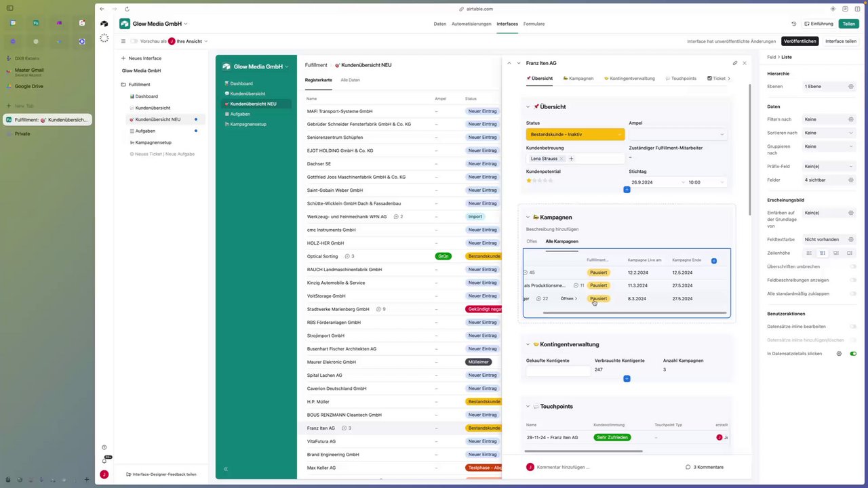Add another person to Kundenbetreuung with plus

[571, 159]
